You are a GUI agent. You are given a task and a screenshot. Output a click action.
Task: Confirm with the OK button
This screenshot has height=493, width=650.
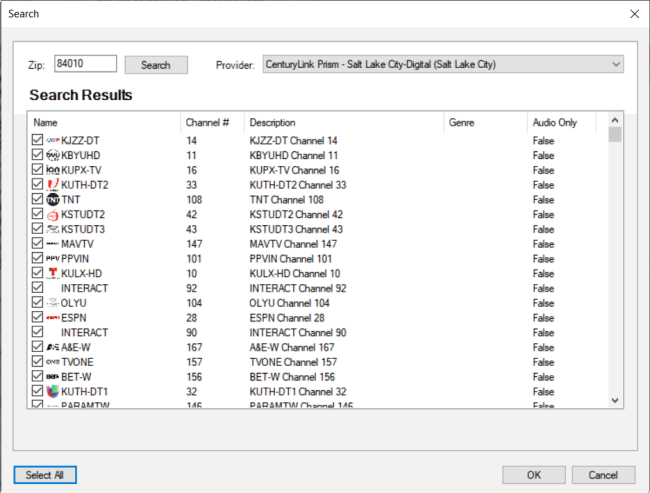534,475
